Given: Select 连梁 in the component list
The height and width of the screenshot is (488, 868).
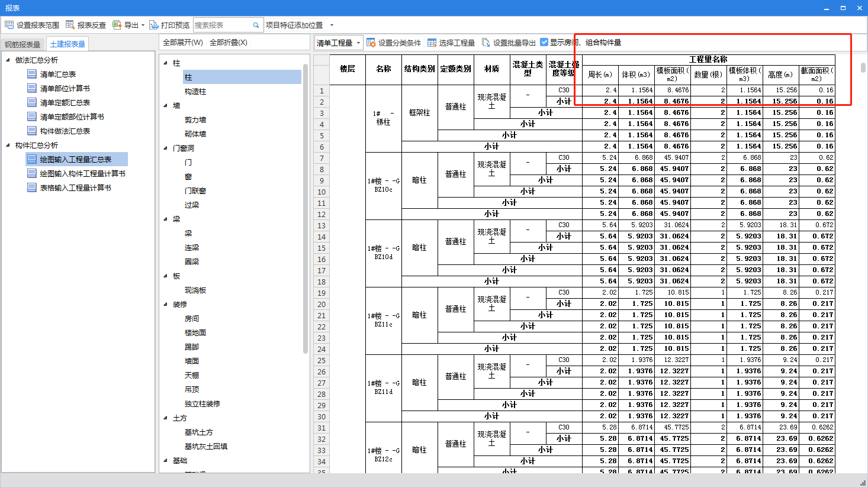Looking at the screenshot, I should coord(192,247).
